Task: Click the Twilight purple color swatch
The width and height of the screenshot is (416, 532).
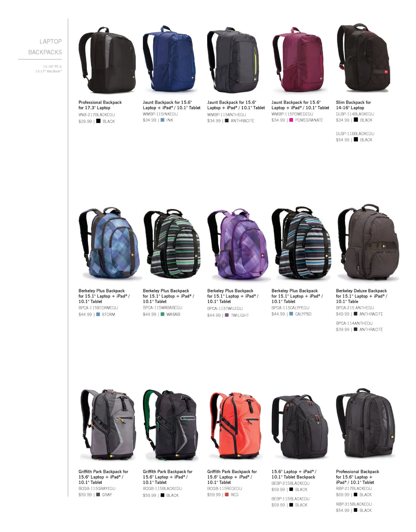Action: (x=227, y=315)
